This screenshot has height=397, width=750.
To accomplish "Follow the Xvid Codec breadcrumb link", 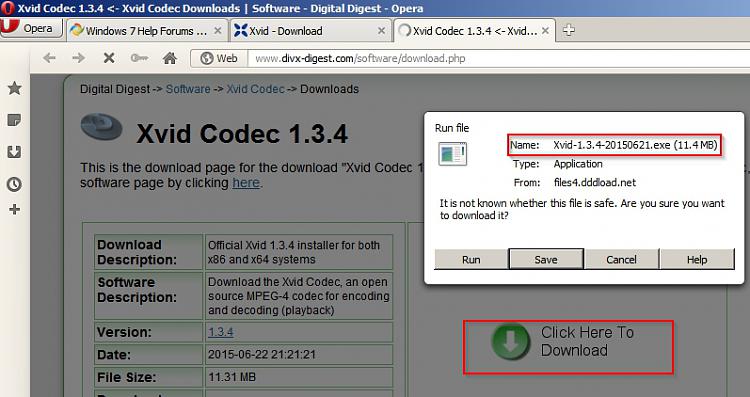I will point(255,89).
